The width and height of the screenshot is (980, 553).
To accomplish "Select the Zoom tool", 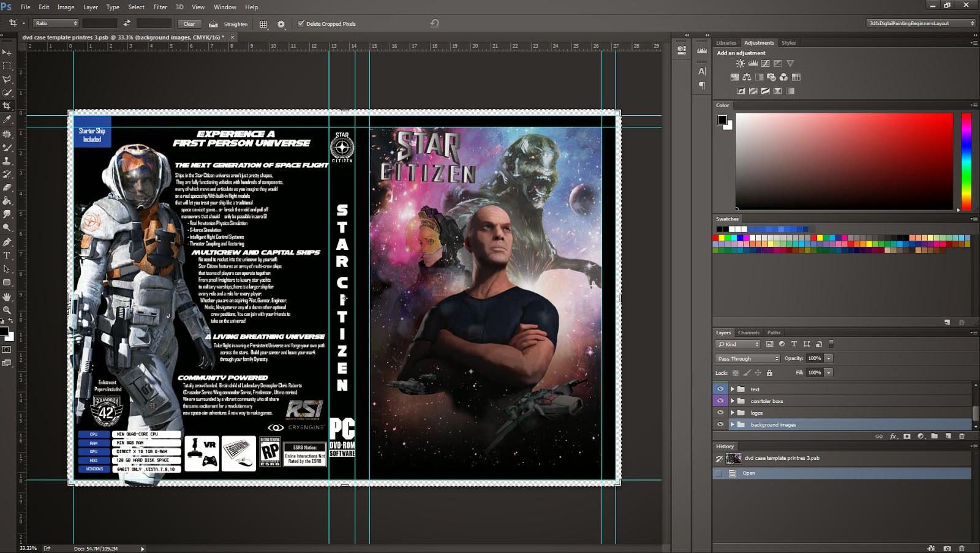I will (x=7, y=310).
